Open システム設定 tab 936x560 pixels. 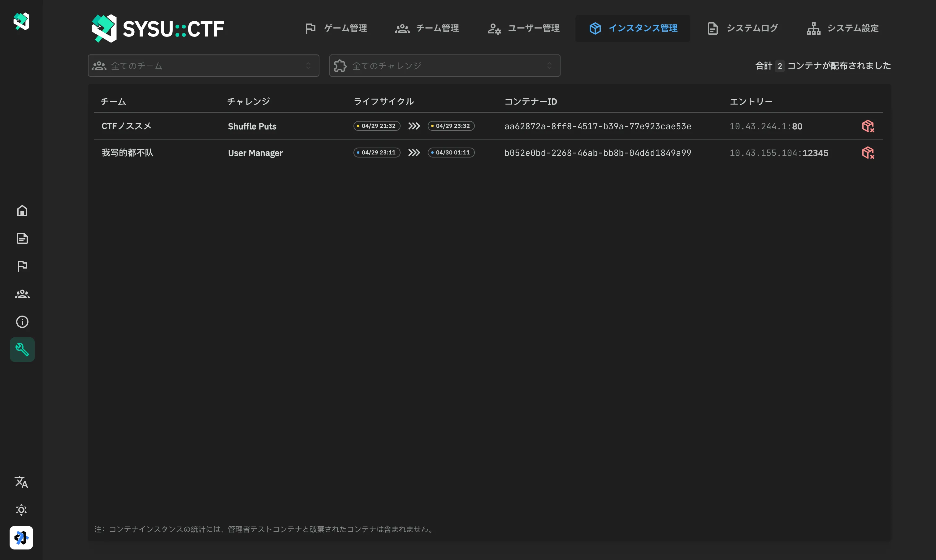coord(843,28)
